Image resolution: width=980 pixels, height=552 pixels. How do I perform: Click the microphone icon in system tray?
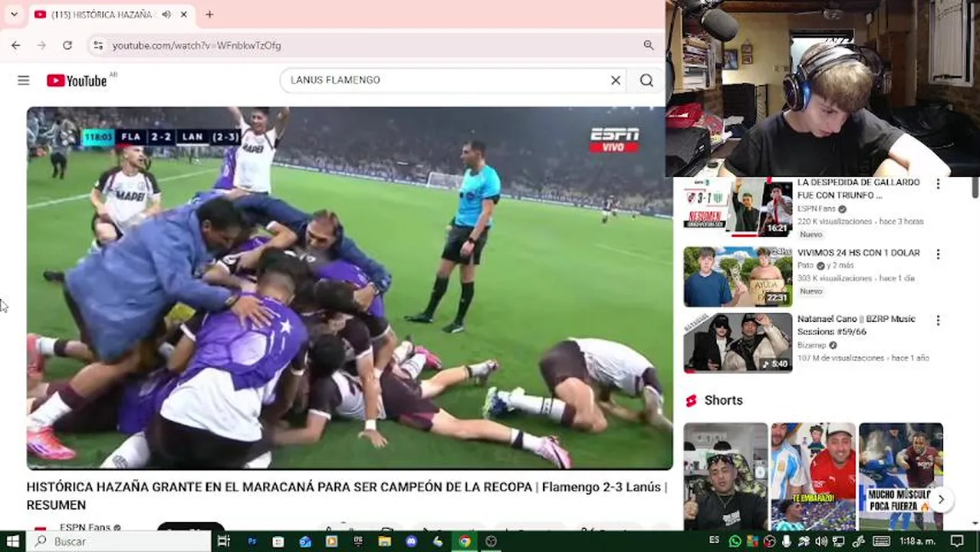click(x=787, y=541)
